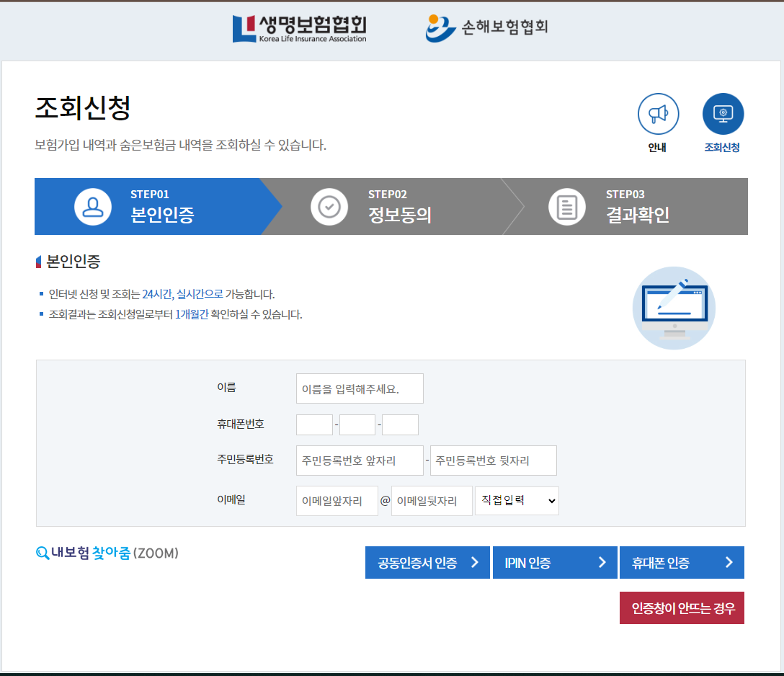
Task: Select the 조회신청 monitor icon
Action: point(723,113)
